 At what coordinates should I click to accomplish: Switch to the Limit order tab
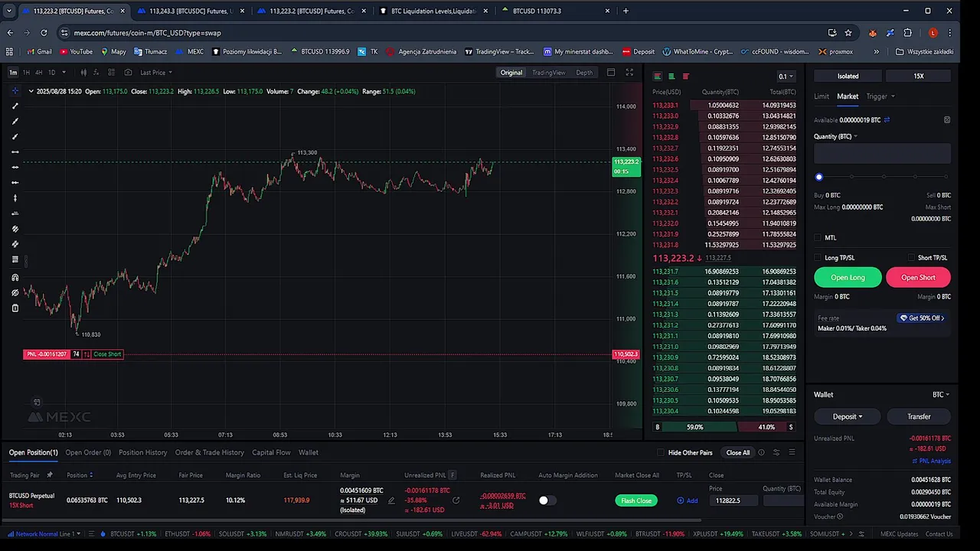(x=822, y=96)
